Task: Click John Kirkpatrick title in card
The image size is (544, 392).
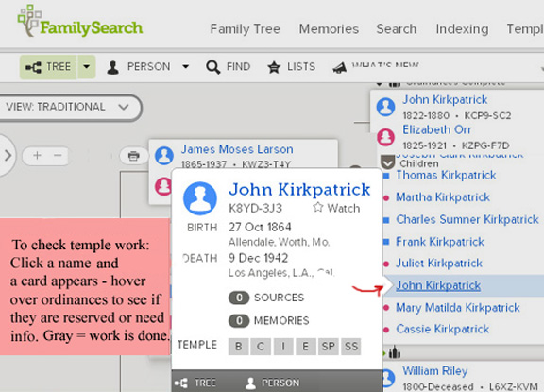Action: pyautogui.click(x=299, y=190)
